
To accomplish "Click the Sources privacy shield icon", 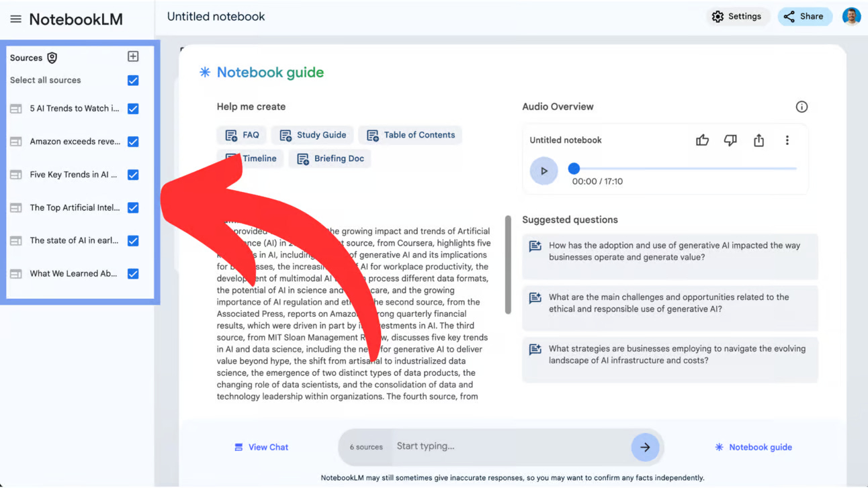I will coord(52,58).
